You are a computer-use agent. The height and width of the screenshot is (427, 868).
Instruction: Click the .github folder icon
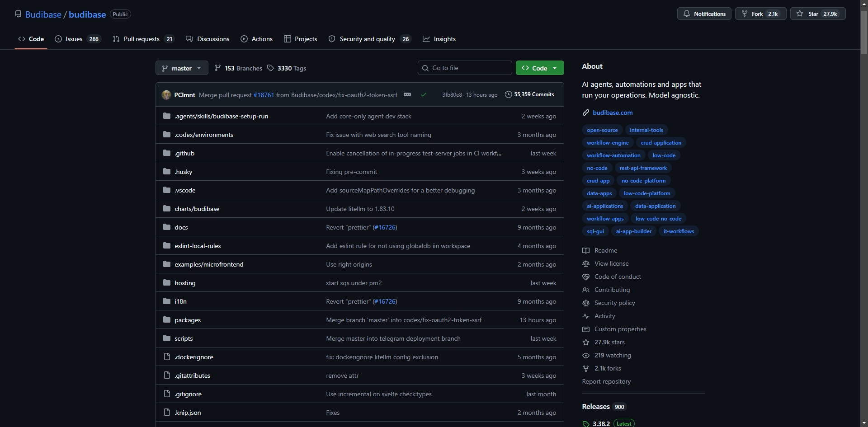pyautogui.click(x=167, y=153)
